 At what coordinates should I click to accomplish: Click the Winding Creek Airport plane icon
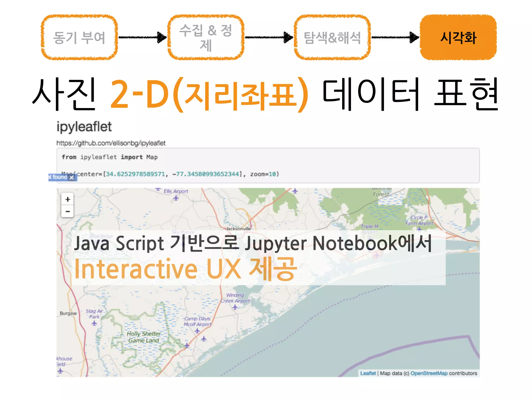pyautogui.click(x=235, y=307)
